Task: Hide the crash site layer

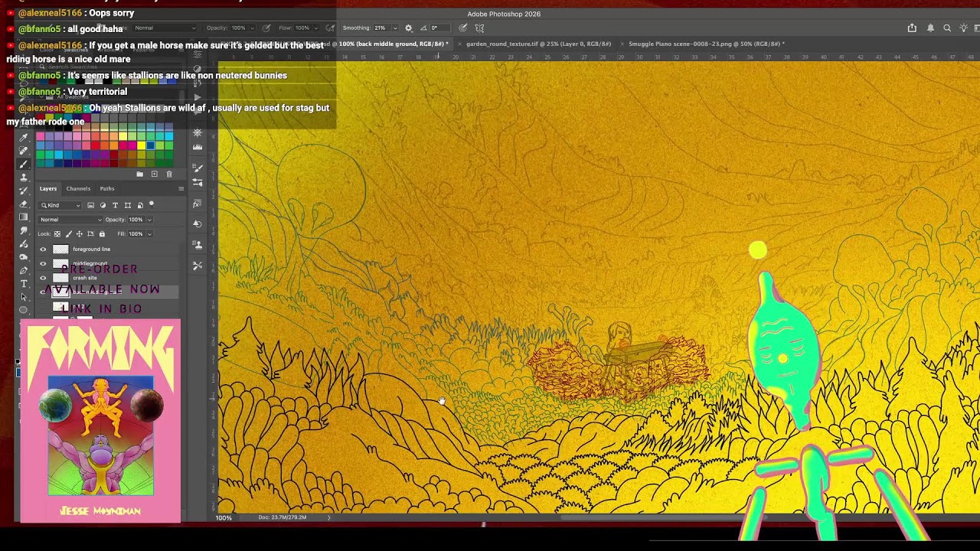Action: click(x=43, y=278)
